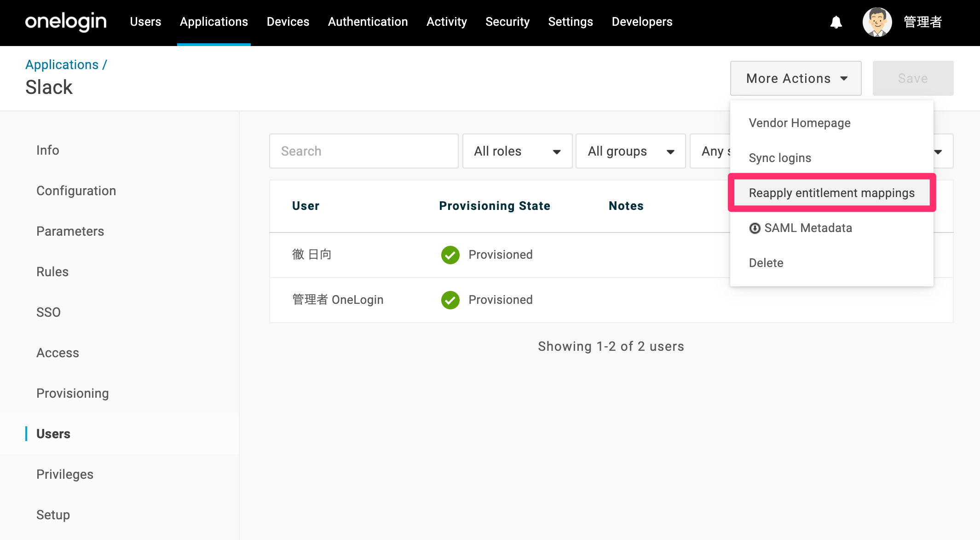
Task: Click the green check for 管理者 OneLogin
Action: (x=450, y=300)
